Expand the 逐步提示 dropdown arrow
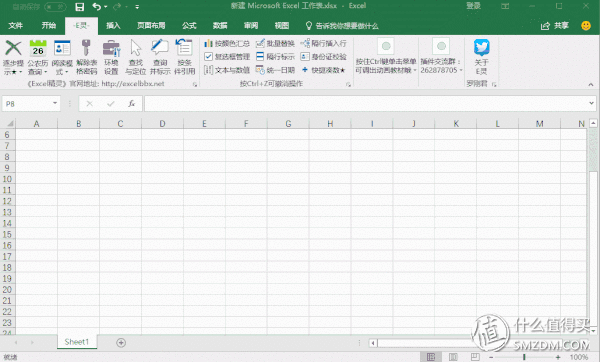600x362 pixels. tap(20, 72)
